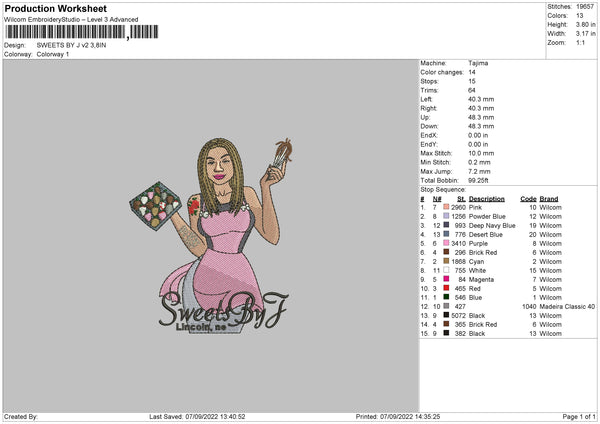600x424 pixels.
Task: Click the 'Magenta' description text
Action: 481,279
